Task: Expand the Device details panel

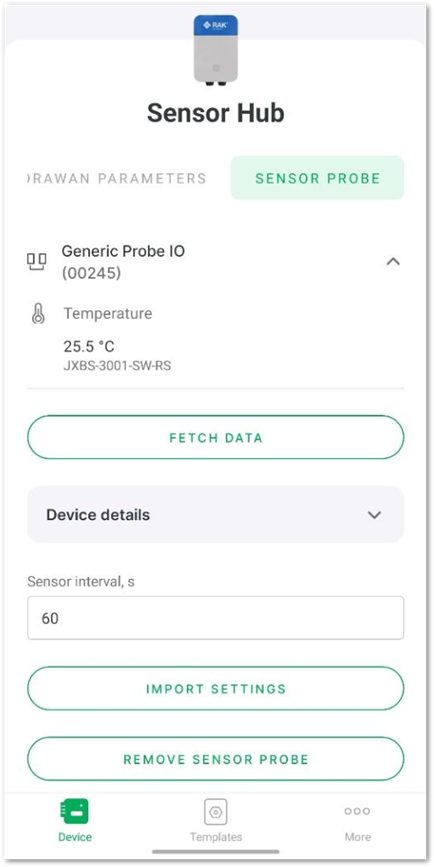Action: (x=216, y=515)
